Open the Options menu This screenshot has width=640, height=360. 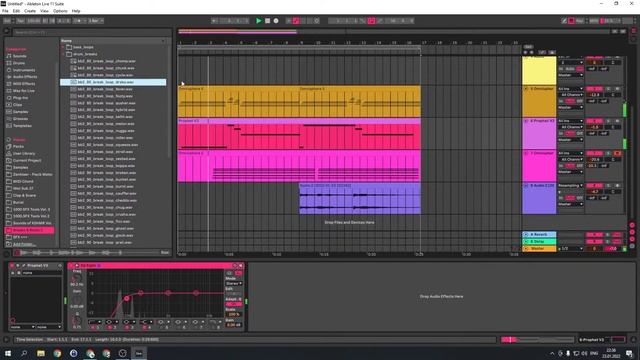(60, 11)
